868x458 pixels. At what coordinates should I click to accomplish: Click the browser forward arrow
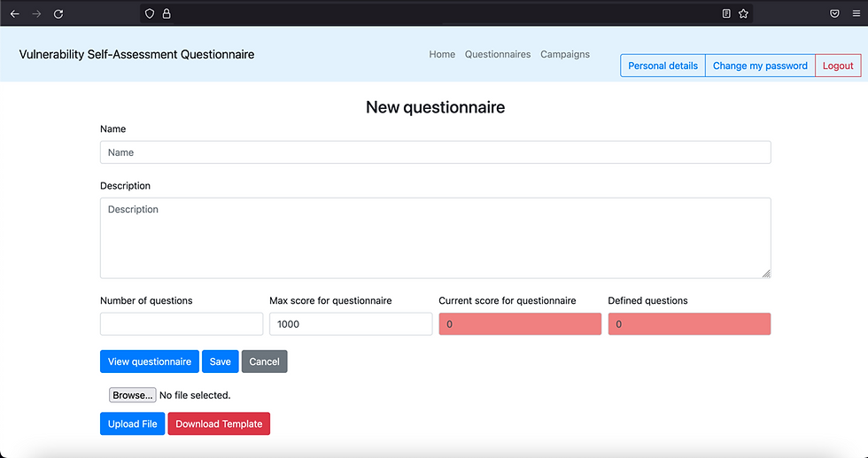click(36, 14)
